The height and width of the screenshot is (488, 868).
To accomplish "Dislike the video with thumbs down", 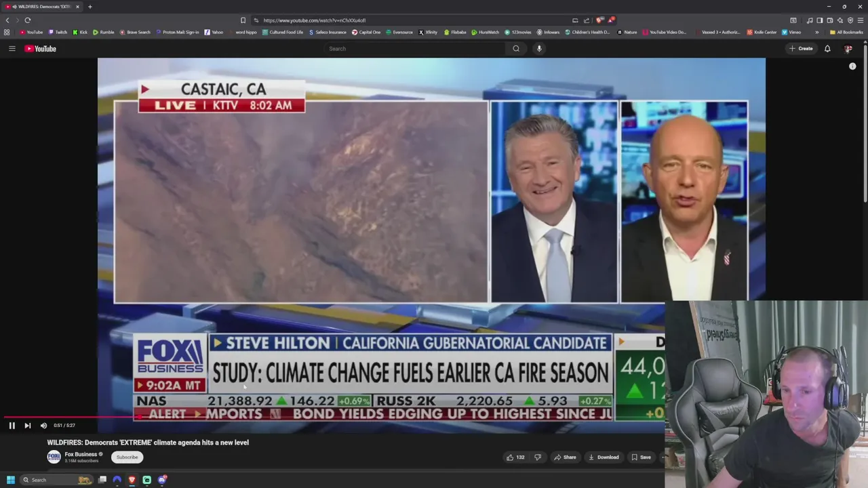I will pyautogui.click(x=538, y=457).
